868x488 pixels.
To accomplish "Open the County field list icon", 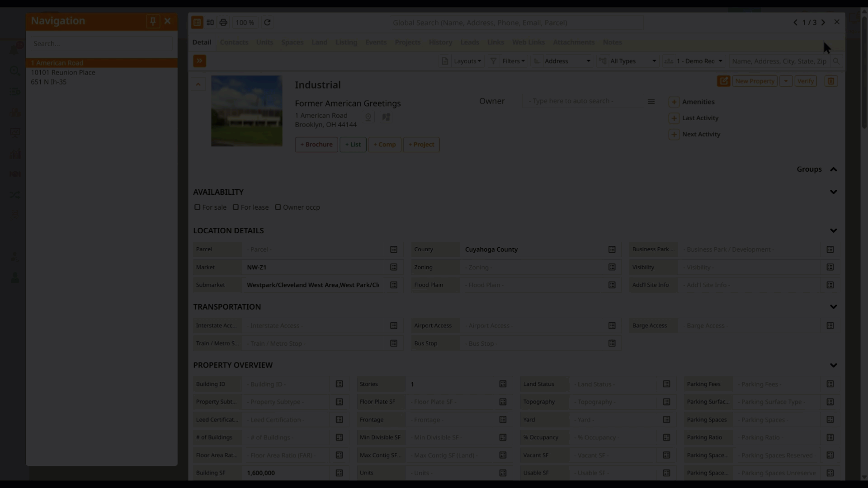I will (612, 249).
